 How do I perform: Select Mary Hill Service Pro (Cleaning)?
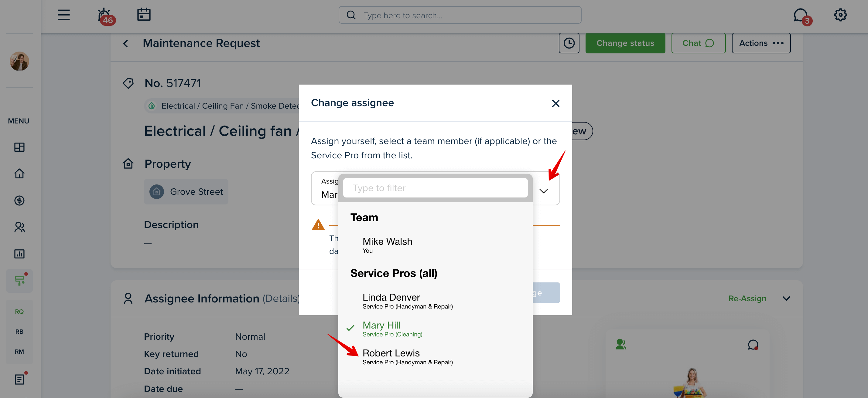435,329
